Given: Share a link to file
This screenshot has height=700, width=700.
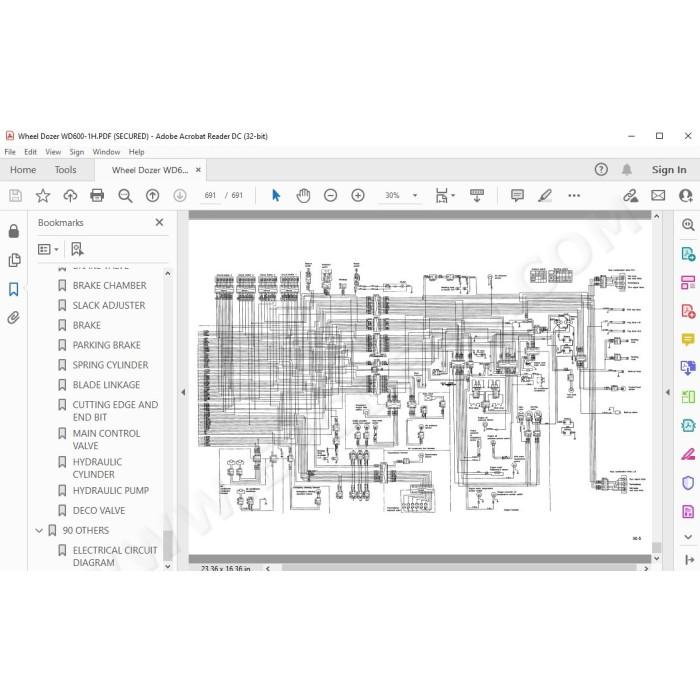Looking at the screenshot, I should click(630, 196).
